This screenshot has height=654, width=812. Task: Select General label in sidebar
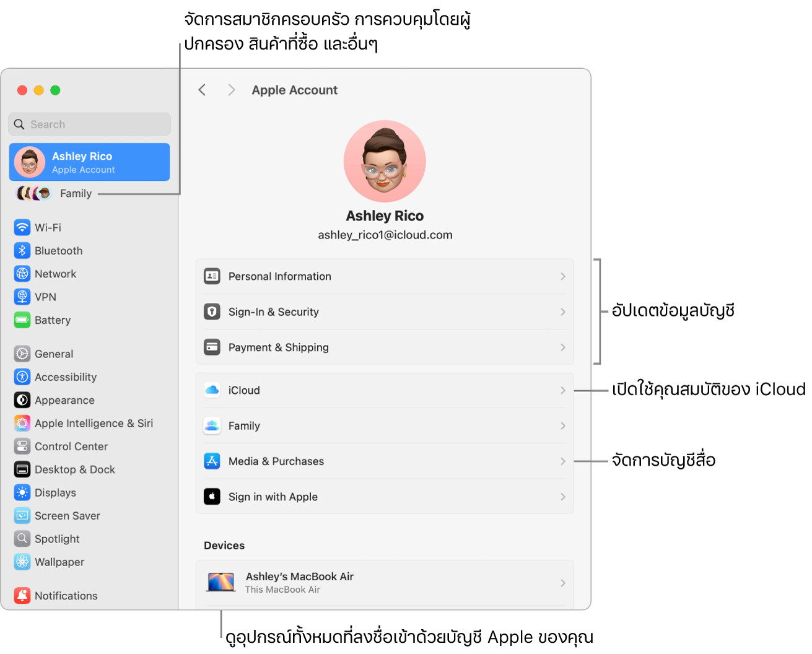tap(54, 354)
